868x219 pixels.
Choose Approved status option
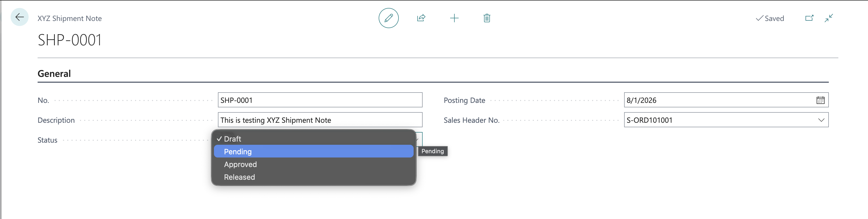pyautogui.click(x=313, y=164)
